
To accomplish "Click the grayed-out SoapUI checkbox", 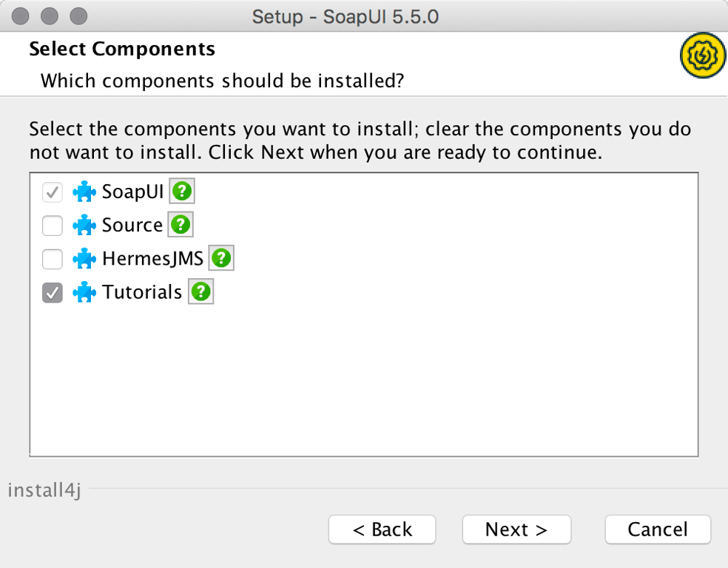I will click(x=52, y=191).
